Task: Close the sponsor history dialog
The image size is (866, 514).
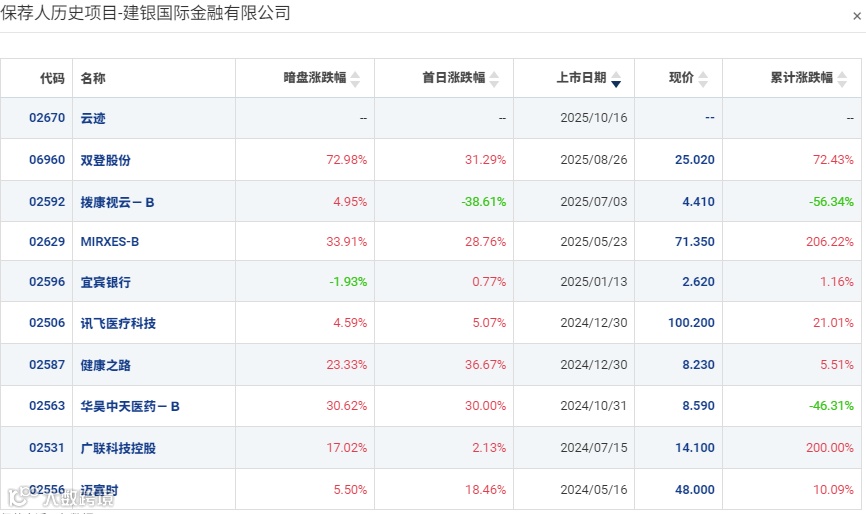Action: pyautogui.click(x=857, y=17)
